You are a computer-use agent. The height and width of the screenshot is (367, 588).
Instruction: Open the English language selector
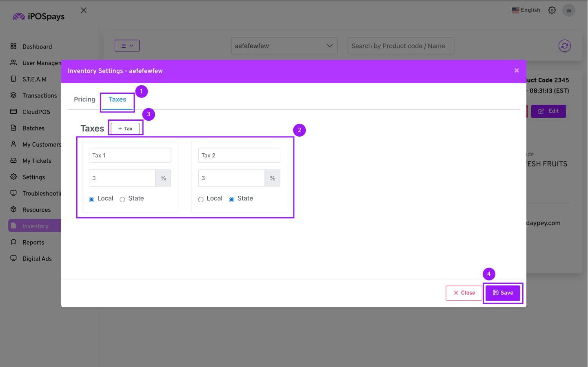coord(526,10)
